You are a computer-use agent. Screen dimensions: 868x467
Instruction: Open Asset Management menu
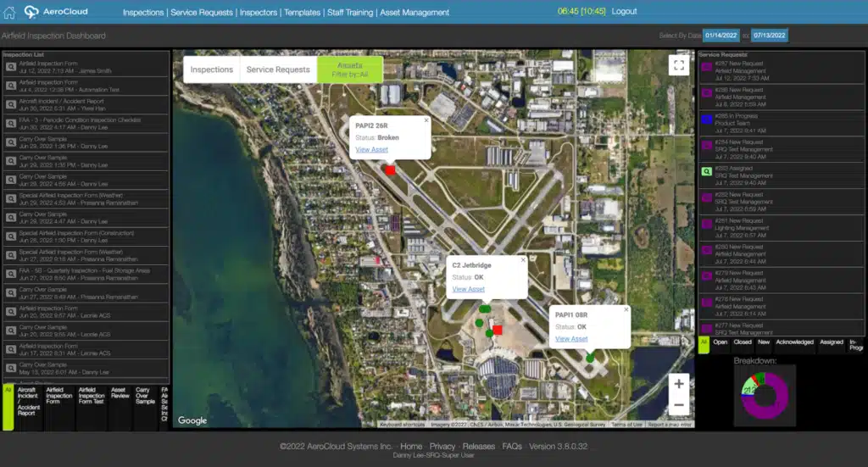click(415, 13)
